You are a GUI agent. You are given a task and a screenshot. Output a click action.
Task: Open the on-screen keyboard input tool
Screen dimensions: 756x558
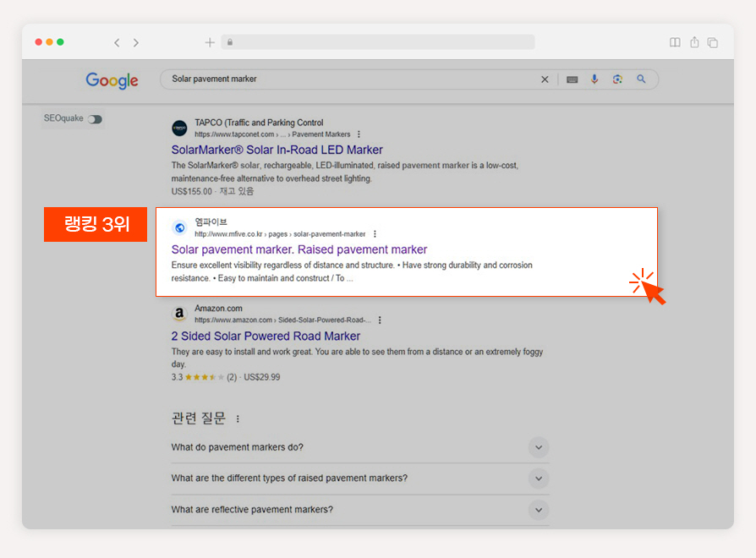coord(572,79)
